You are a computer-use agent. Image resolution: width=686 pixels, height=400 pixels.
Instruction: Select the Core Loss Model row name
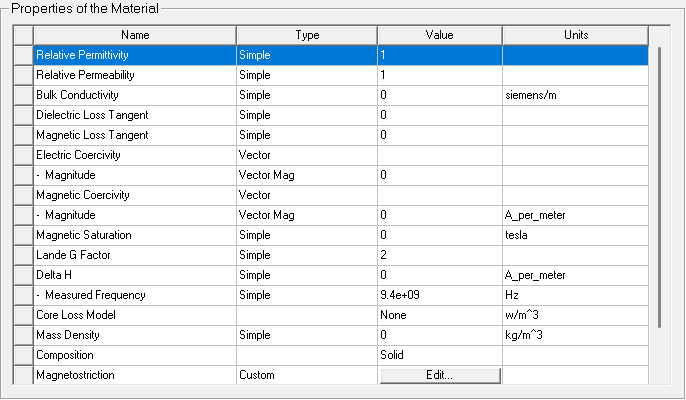(x=135, y=315)
